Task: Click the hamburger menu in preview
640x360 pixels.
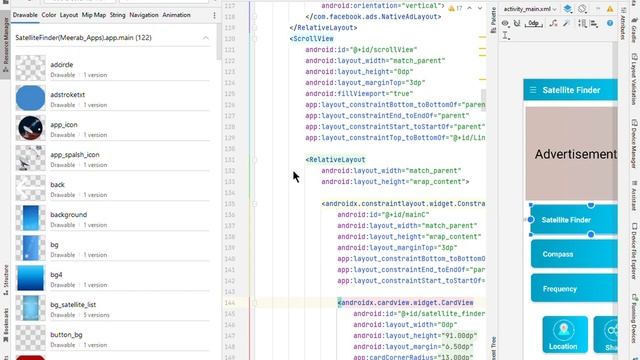Action: [533, 90]
